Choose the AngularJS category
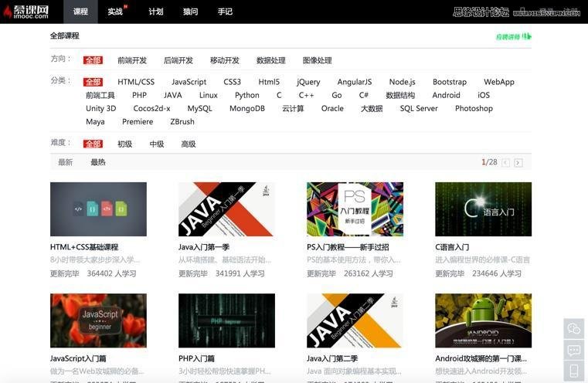The image size is (588, 383). [x=355, y=82]
